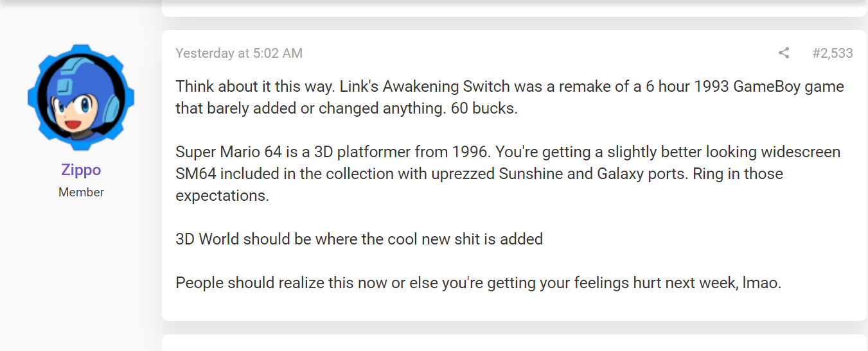Open the post number #2,533 permalink
868x351 pixels.
pyautogui.click(x=832, y=53)
